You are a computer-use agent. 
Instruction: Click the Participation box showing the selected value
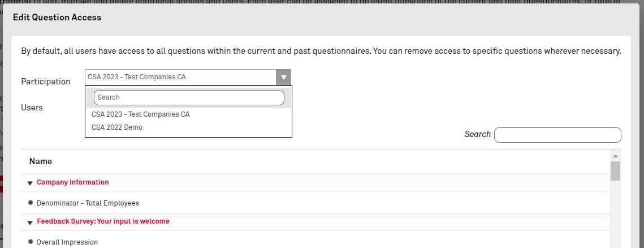[x=180, y=77]
